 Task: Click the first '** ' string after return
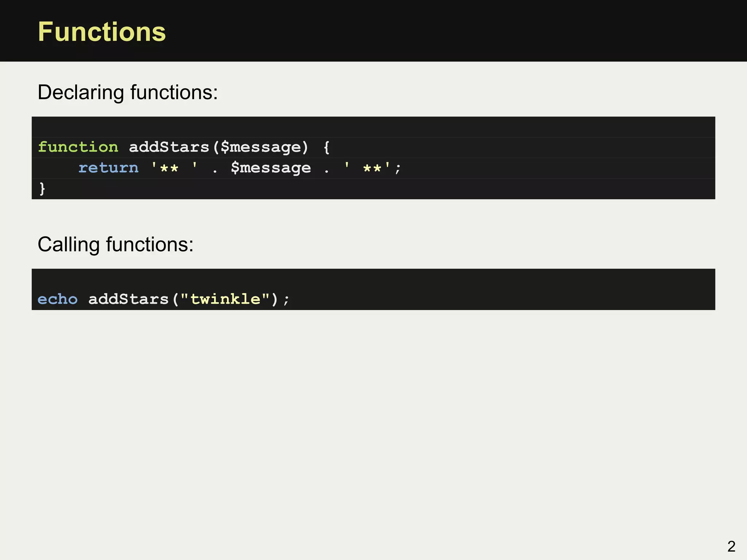tap(174, 168)
